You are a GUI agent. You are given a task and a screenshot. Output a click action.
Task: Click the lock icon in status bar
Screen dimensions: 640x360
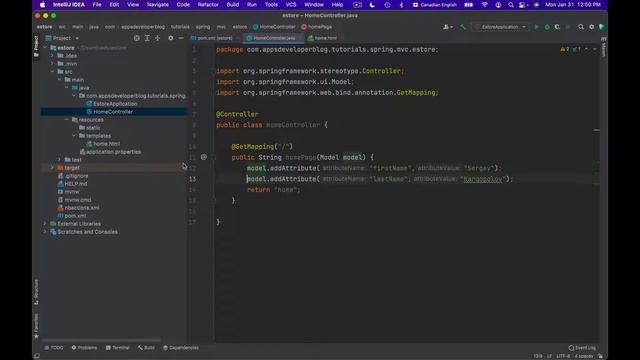tap(601, 356)
